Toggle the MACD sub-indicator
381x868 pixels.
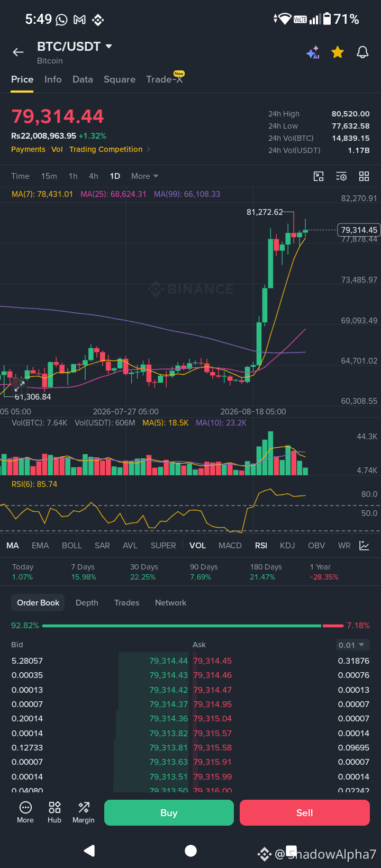tap(230, 546)
